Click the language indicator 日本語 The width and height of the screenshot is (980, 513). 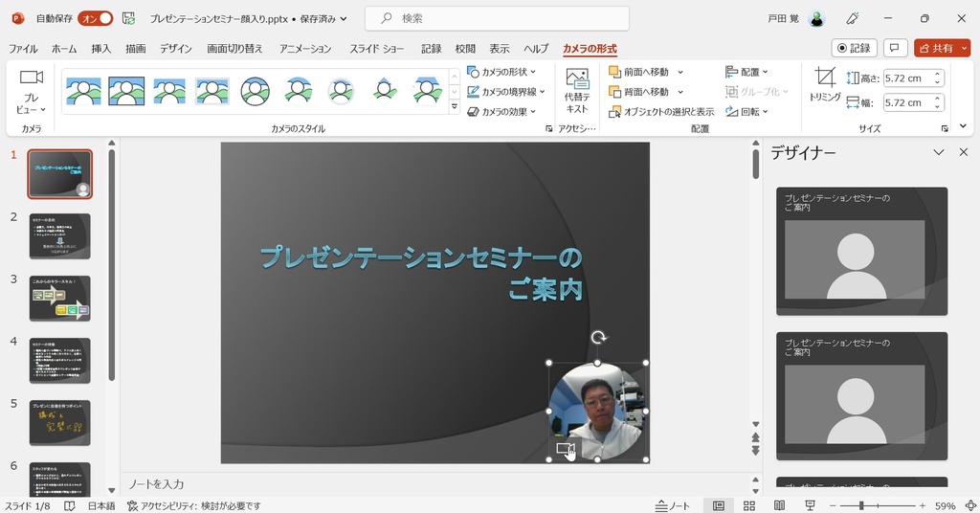101,505
